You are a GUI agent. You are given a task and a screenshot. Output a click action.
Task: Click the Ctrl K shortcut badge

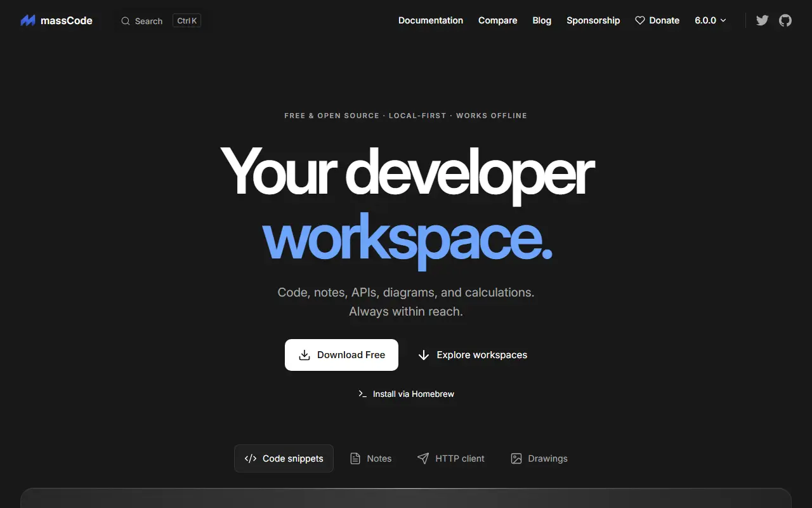click(187, 21)
